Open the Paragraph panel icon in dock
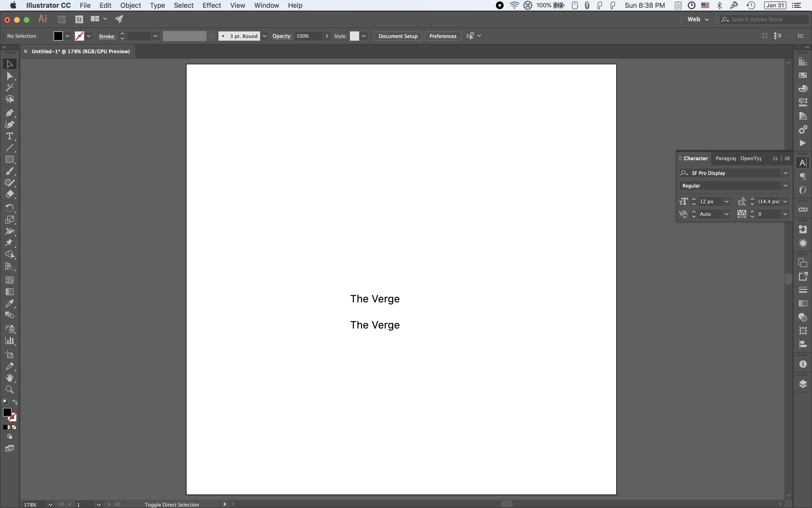The height and width of the screenshot is (508, 812). (x=803, y=176)
